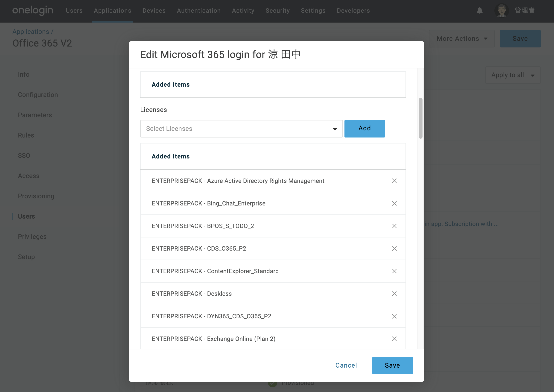The width and height of the screenshot is (554, 392).
Task: Follow the Applications breadcrumb link
Action: click(x=31, y=32)
